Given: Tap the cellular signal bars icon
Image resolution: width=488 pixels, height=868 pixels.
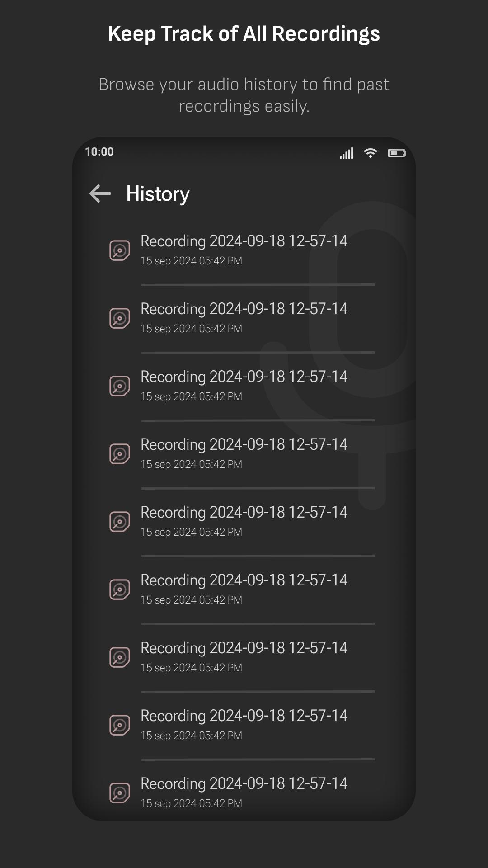Looking at the screenshot, I should (347, 153).
